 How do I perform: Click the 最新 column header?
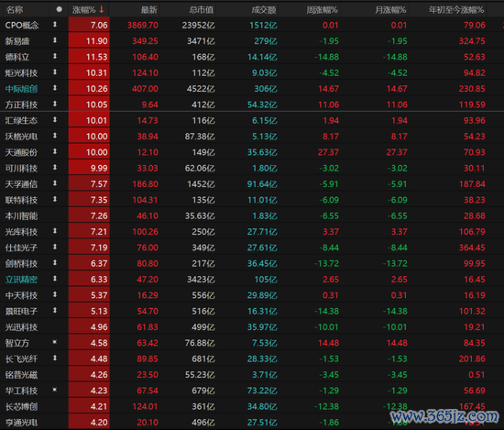(x=149, y=10)
